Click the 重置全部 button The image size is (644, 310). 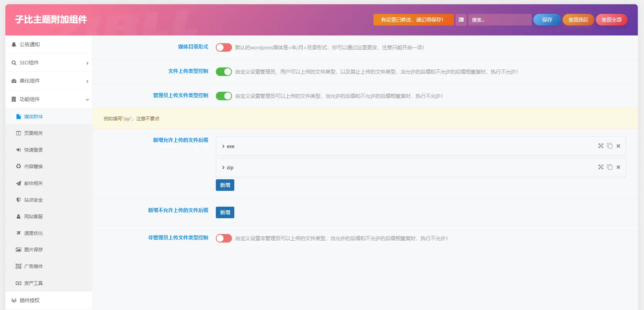[612, 20]
